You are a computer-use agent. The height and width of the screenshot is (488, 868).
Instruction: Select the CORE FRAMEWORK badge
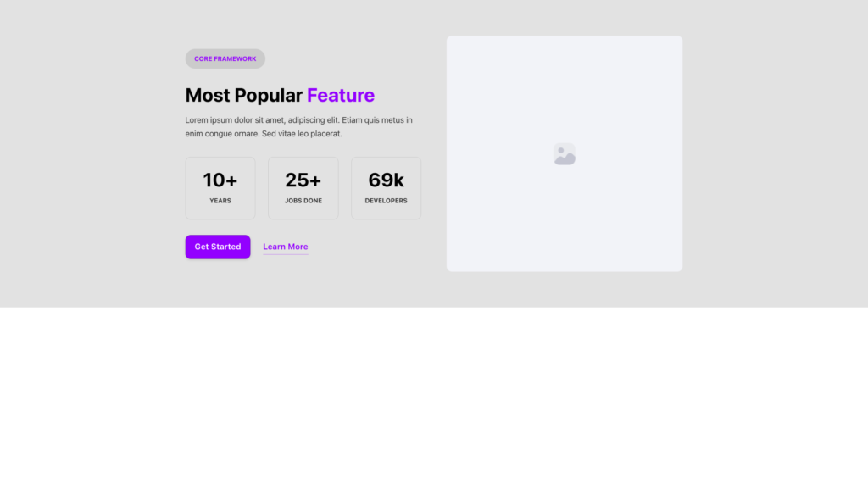[225, 58]
